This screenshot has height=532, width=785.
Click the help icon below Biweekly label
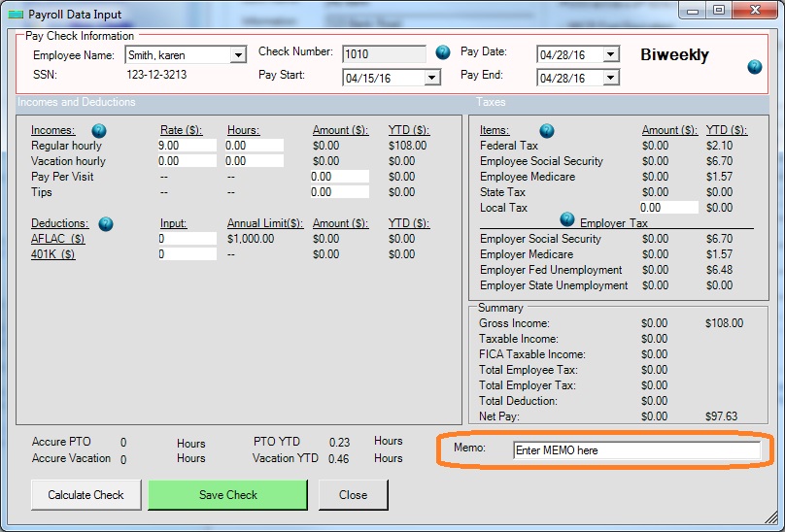(x=755, y=67)
